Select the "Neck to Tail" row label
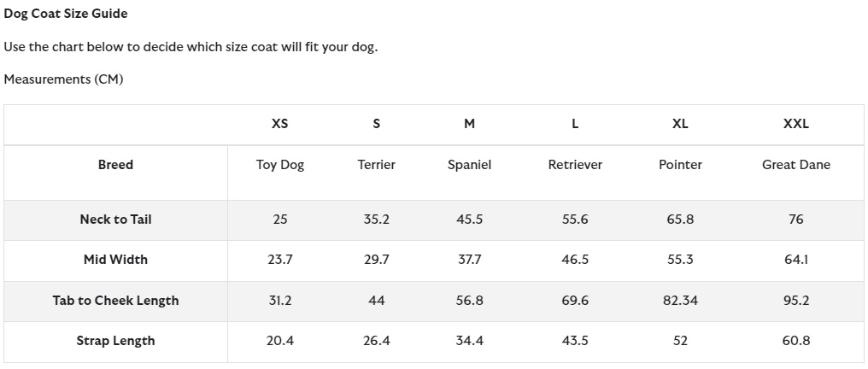 pos(115,220)
